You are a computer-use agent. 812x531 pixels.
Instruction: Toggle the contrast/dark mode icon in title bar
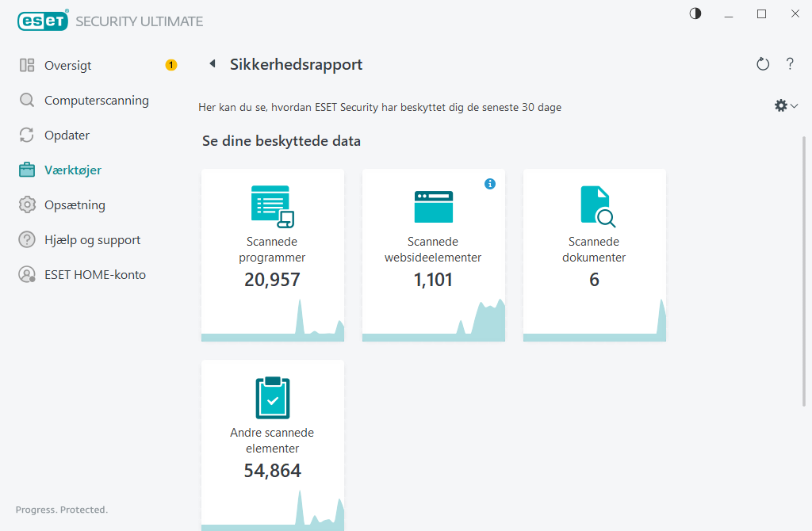click(695, 13)
